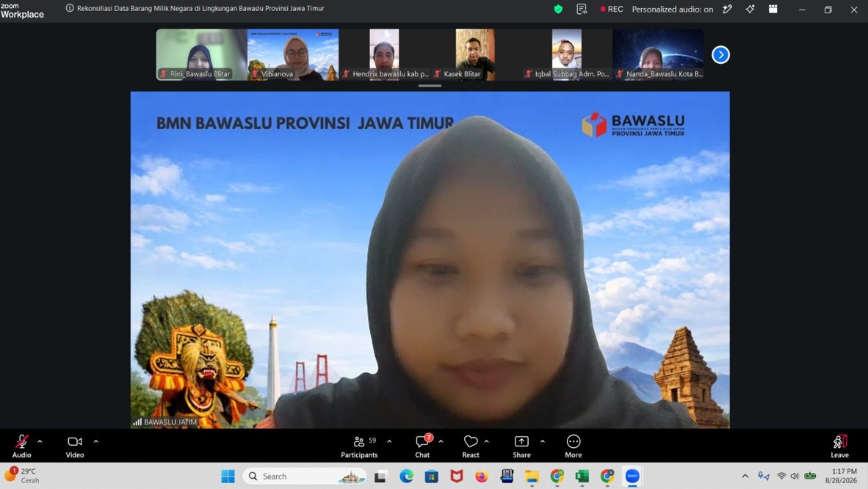
Task: Open the React emoji menu
Action: pos(471,446)
